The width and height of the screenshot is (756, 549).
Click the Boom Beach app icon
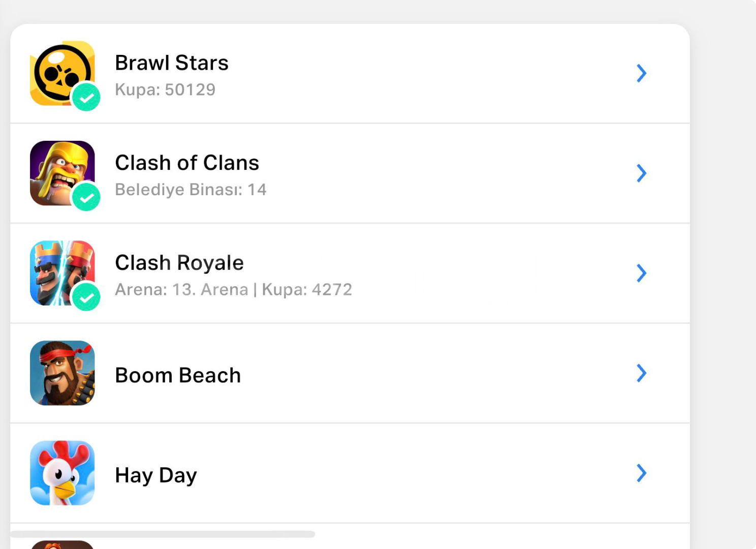pos(62,373)
